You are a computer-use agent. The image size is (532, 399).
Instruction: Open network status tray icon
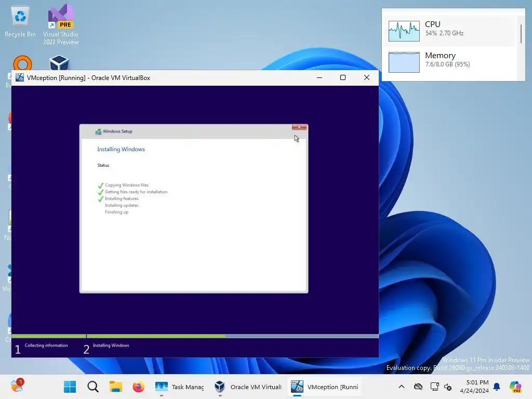[x=434, y=387]
